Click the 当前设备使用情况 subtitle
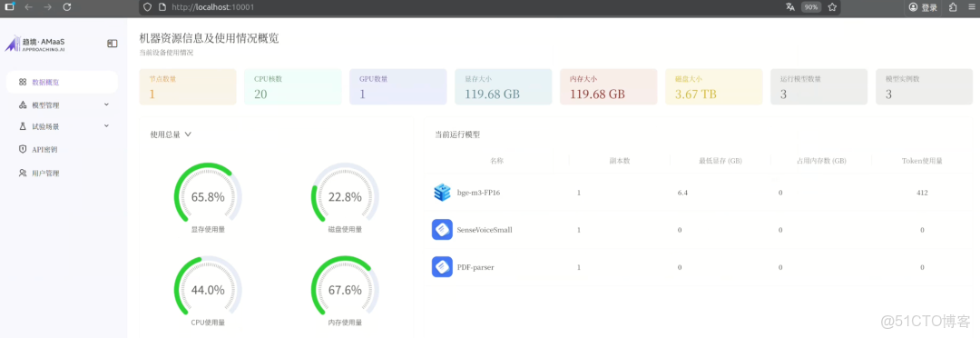 pyautogui.click(x=166, y=54)
